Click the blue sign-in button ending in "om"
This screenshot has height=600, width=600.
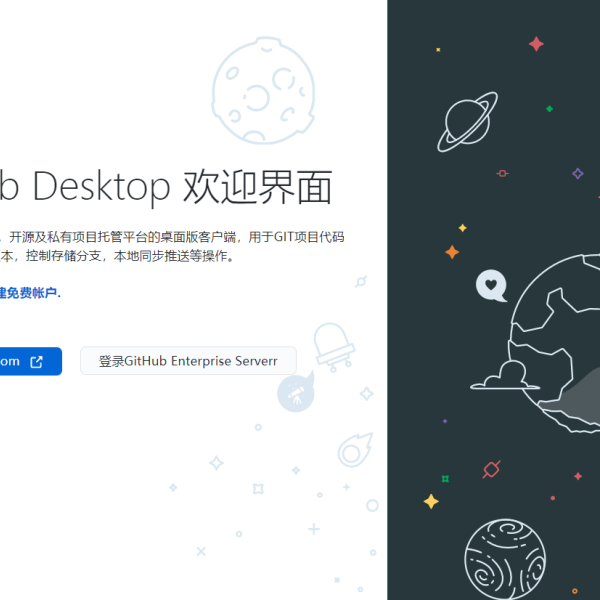[30, 361]
